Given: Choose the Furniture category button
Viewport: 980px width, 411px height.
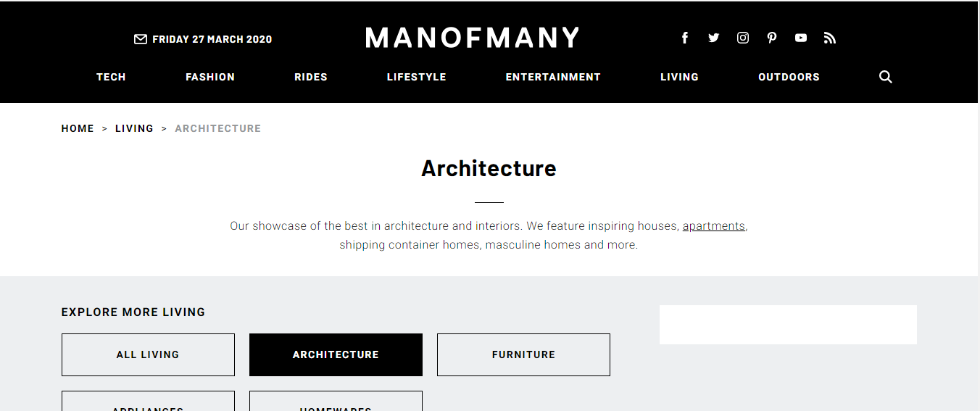Looking at the screenshot, I should coord(523,354).
